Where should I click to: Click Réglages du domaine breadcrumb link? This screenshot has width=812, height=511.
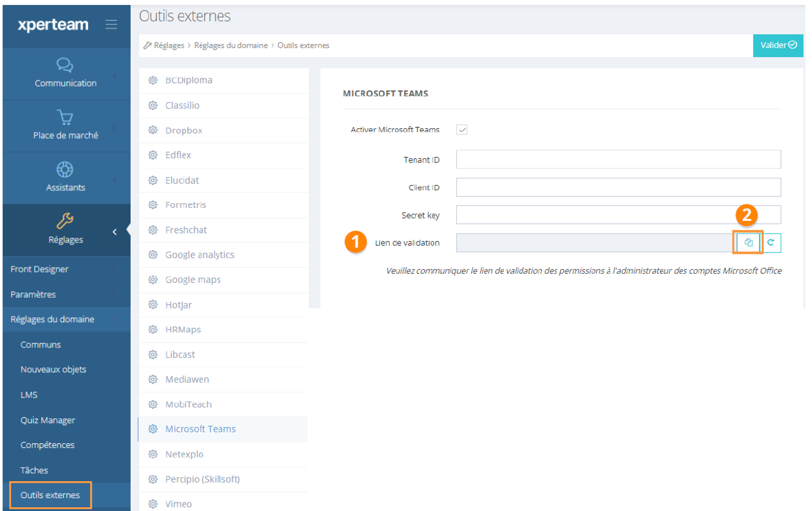pos(231,45)
